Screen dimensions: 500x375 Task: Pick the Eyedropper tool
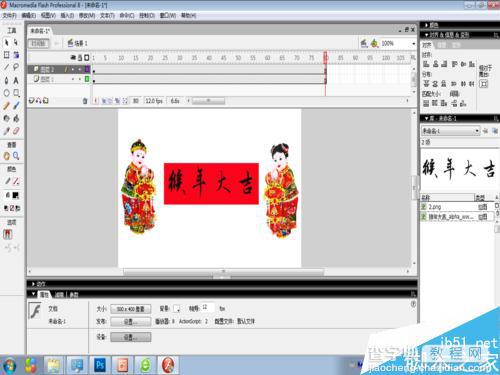[x=6, y=131]
